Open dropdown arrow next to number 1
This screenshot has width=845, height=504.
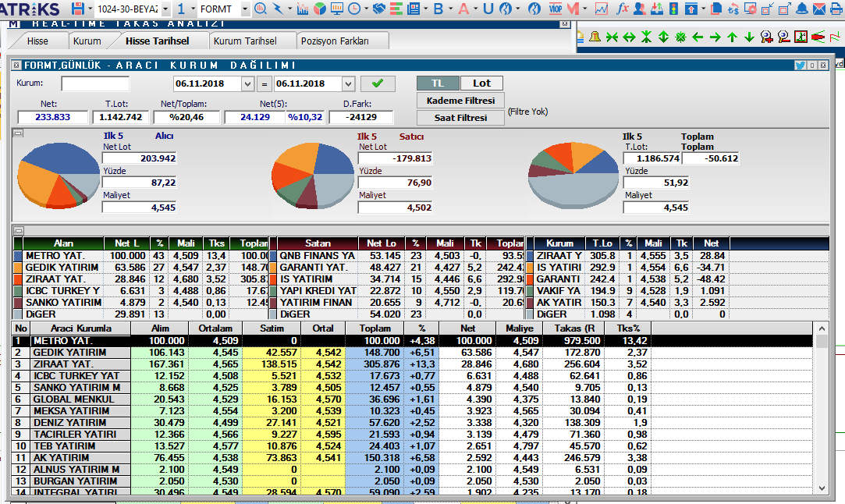coord(193,9)
